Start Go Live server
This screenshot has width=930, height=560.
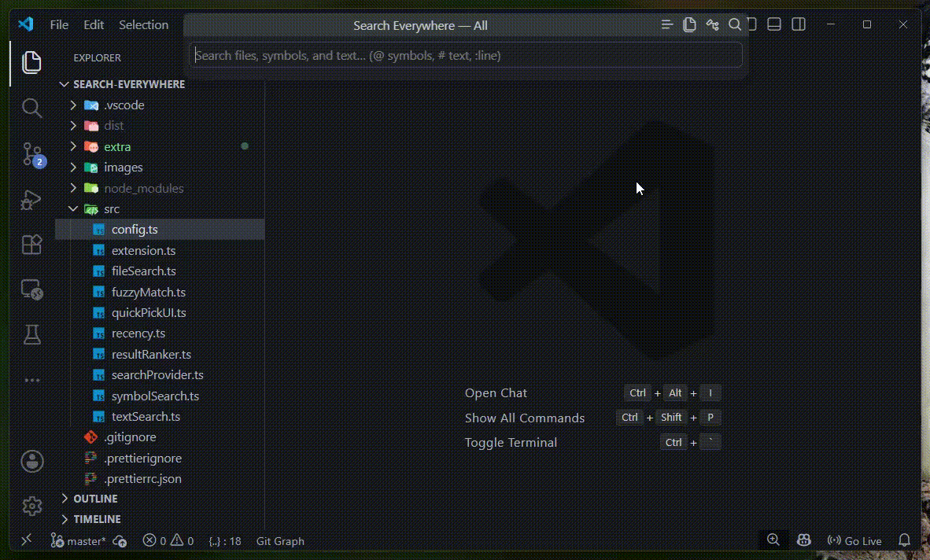coord(854,541)
